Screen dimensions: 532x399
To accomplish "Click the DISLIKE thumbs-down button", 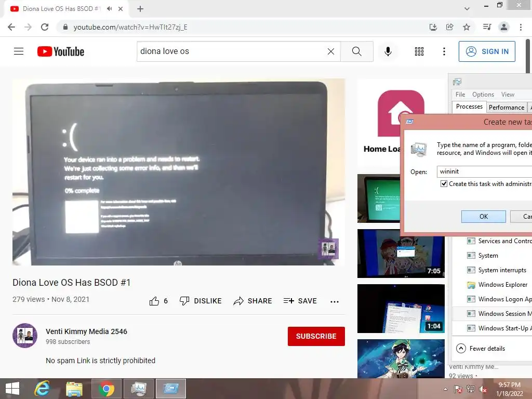I will pos(200,301).
